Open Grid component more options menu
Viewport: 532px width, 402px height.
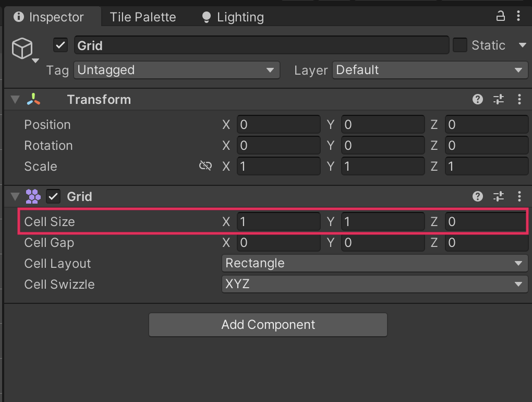pos(519,196)
